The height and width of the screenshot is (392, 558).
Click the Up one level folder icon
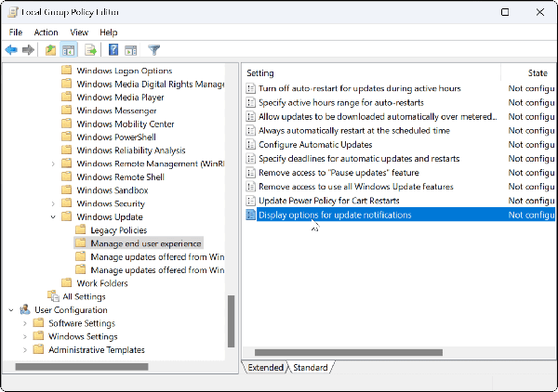[x=50, y=50]
